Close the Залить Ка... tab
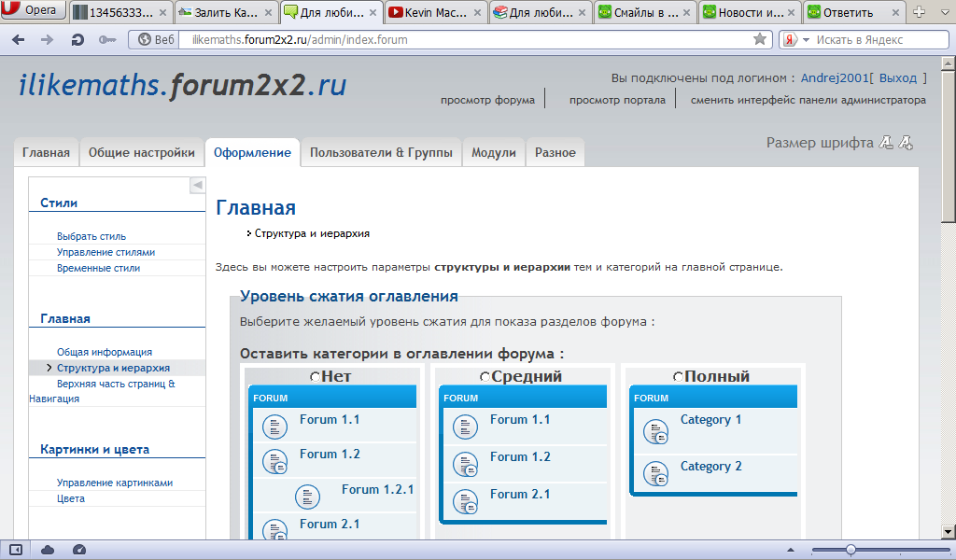 [x=268, y=12]
